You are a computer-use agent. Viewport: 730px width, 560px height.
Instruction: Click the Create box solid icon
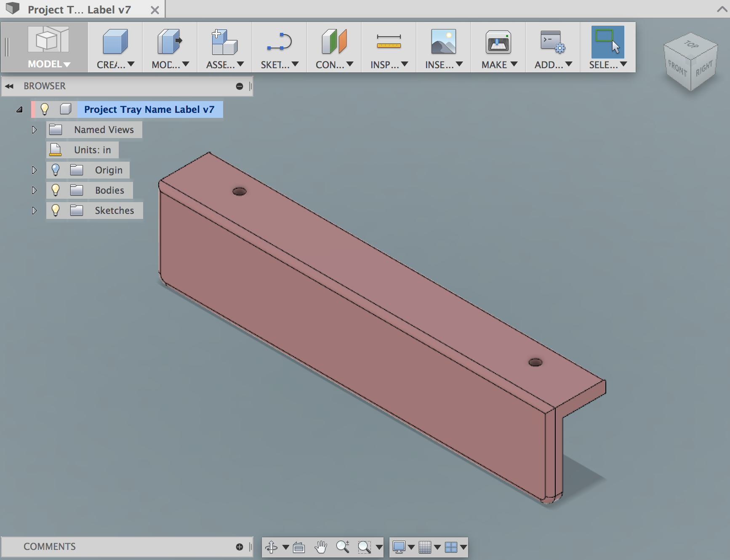[x=115, y=42]
